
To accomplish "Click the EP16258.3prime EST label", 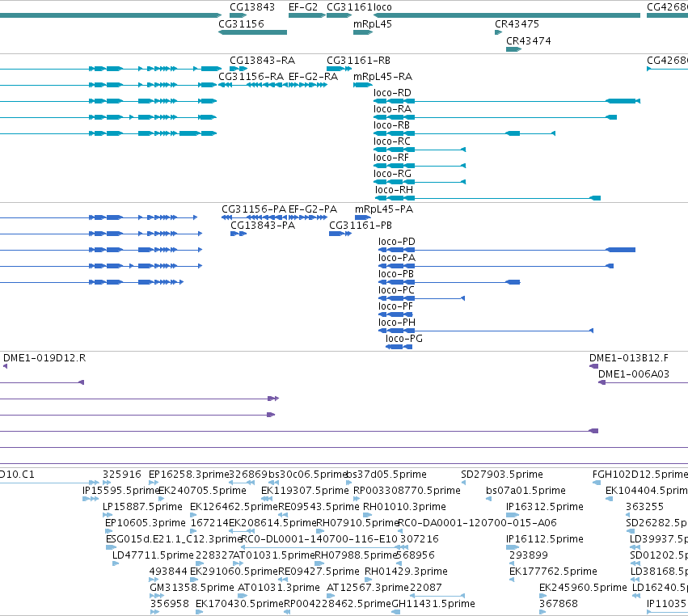I will point(189,475).
